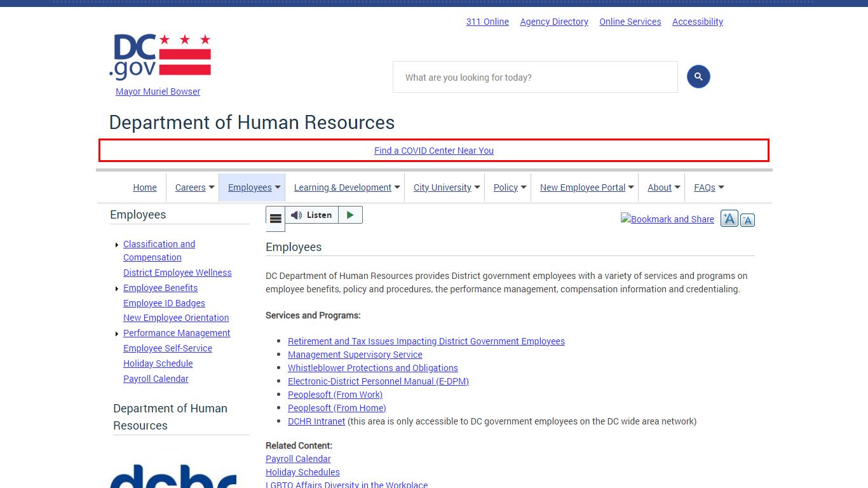Image resolution: width=868 pixels, height=488 pixels.
Task: Open the Agency Directory link
Action: [x=554, y=22]
